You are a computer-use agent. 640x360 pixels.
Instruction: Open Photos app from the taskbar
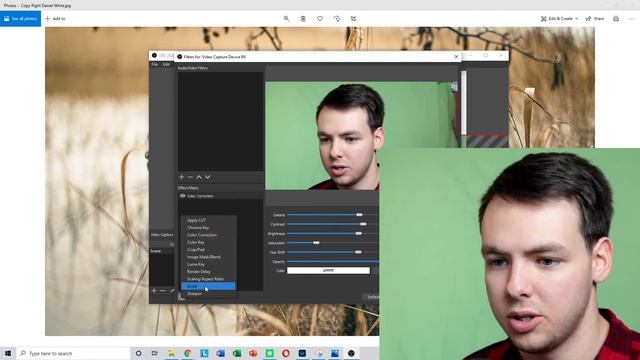335,353
